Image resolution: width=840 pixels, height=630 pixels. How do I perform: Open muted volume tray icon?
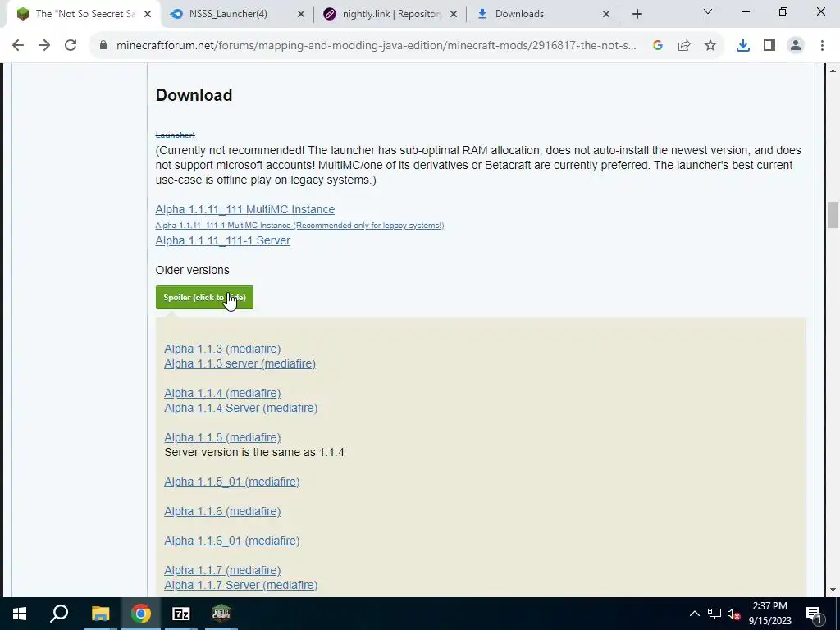tap(733, 614)
